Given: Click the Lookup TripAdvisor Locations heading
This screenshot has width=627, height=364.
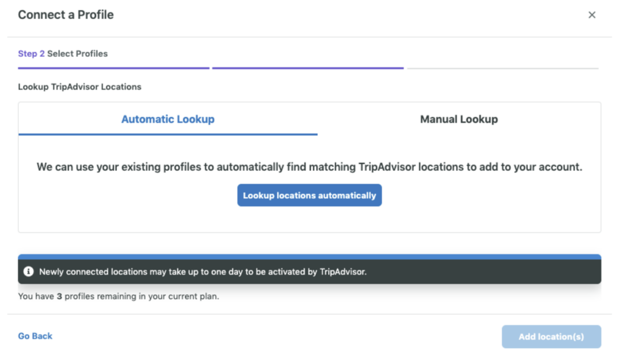Looking at the screenshot, I should [x=80, y=87].
